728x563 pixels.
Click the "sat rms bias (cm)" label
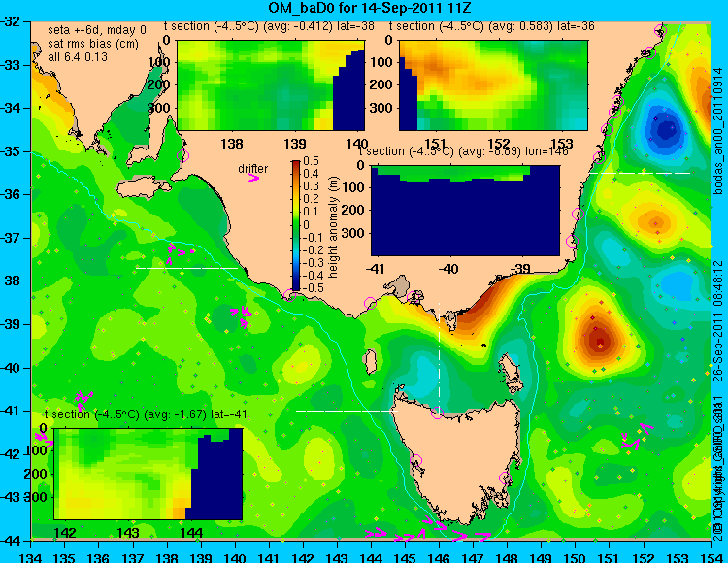tap(93, 44)
